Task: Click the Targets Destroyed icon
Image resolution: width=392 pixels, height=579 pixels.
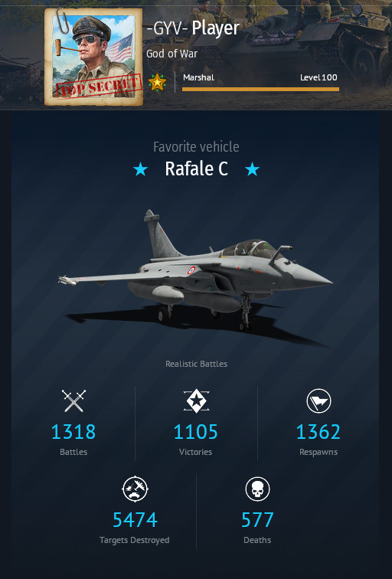Action: pyautogui.click(x=135, y=489)
